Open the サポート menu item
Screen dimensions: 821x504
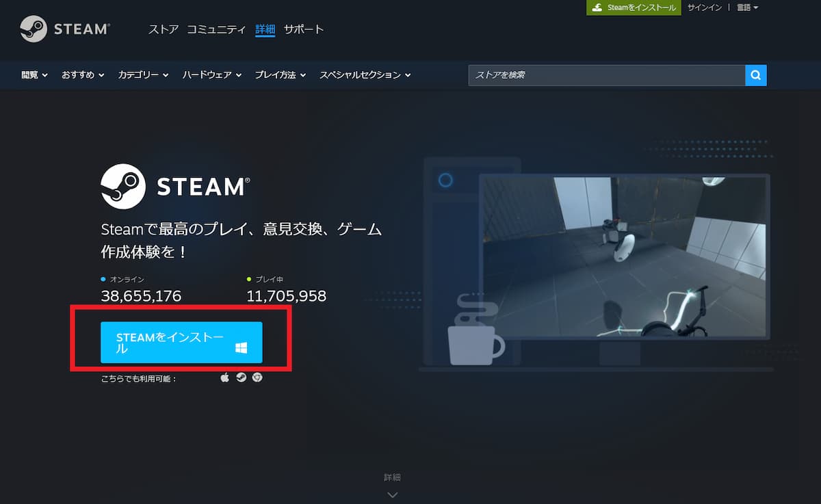pos(304,29)
